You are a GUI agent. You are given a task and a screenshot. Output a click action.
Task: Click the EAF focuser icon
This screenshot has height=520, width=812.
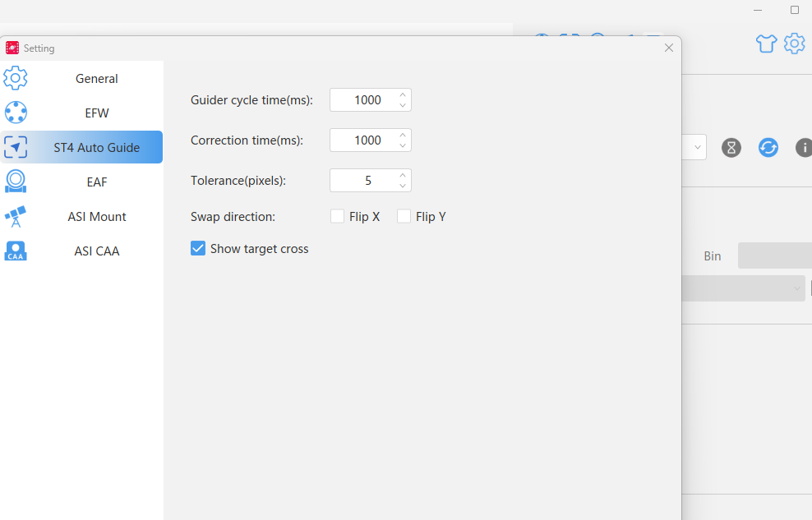click(16, 182)
